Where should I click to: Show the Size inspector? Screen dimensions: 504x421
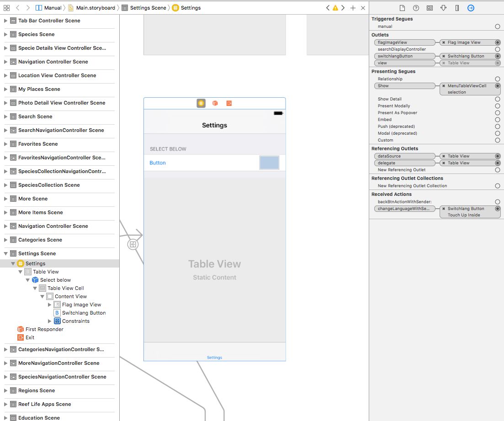point(457,8)
